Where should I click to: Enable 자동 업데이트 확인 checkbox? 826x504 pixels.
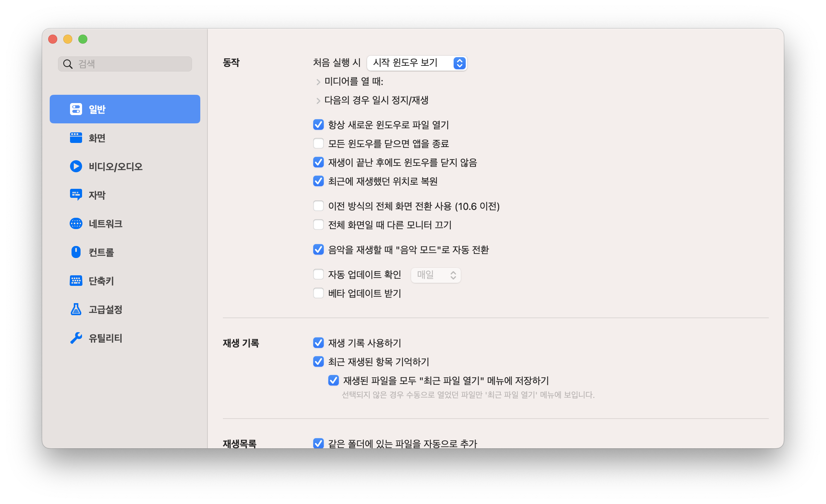(319, 275)
